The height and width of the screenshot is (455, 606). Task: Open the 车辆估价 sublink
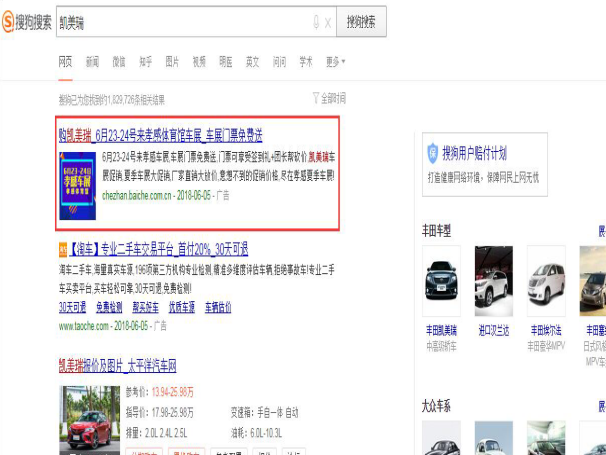point(218,307)
